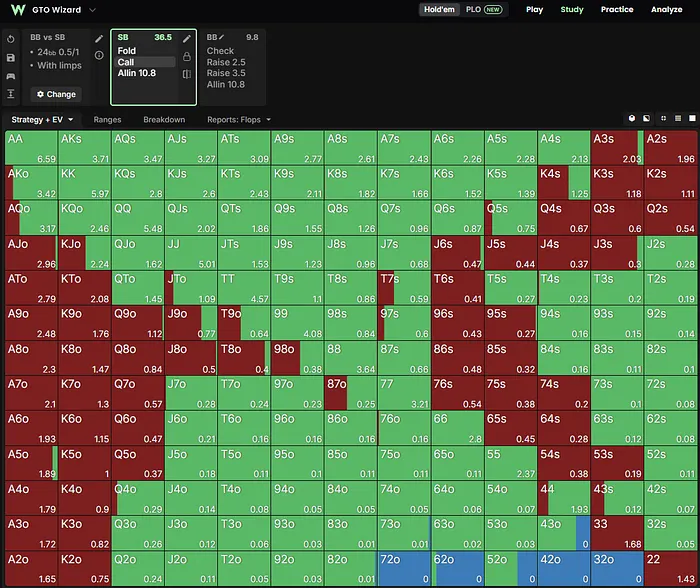Choose the Allin 10.8 action for SB
Screen dimensions: 700x588
[x=137, y=73]
